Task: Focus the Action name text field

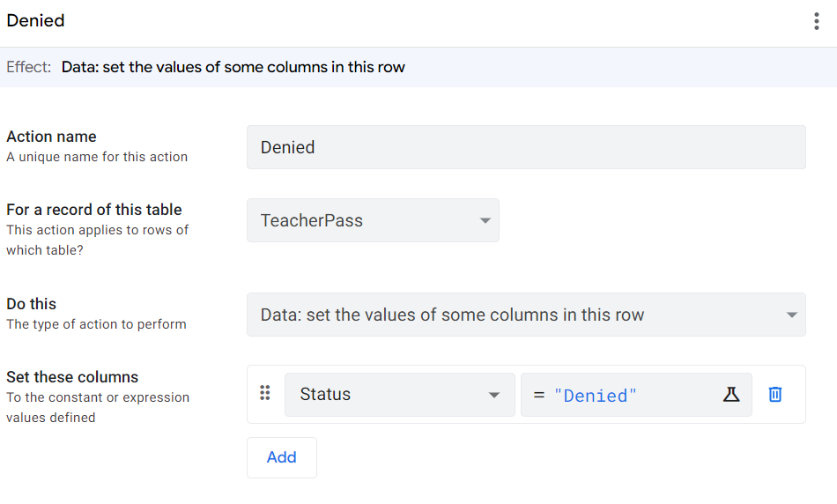Action: point(526,147)
